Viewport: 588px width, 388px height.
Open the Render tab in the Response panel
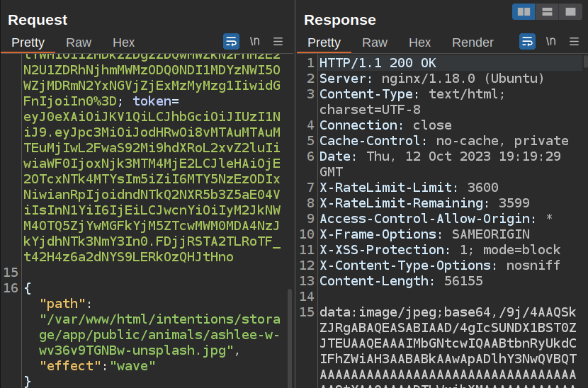click(473, 42)
